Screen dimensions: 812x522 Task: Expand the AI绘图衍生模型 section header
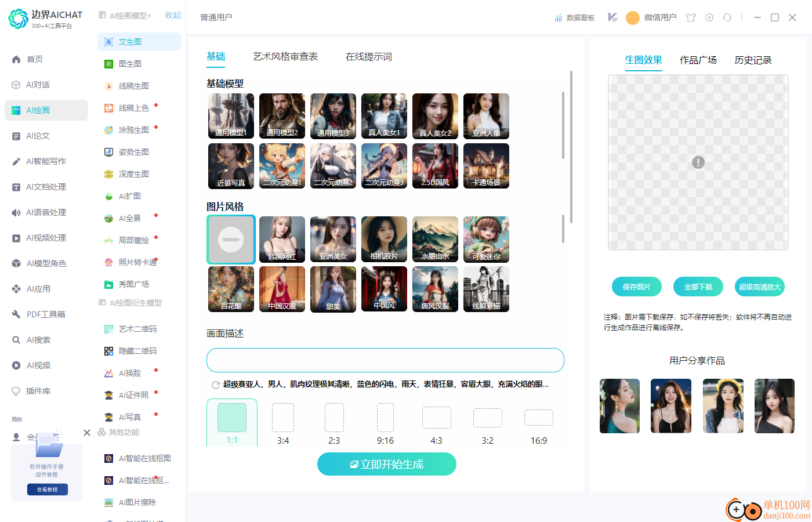[130, 303]
